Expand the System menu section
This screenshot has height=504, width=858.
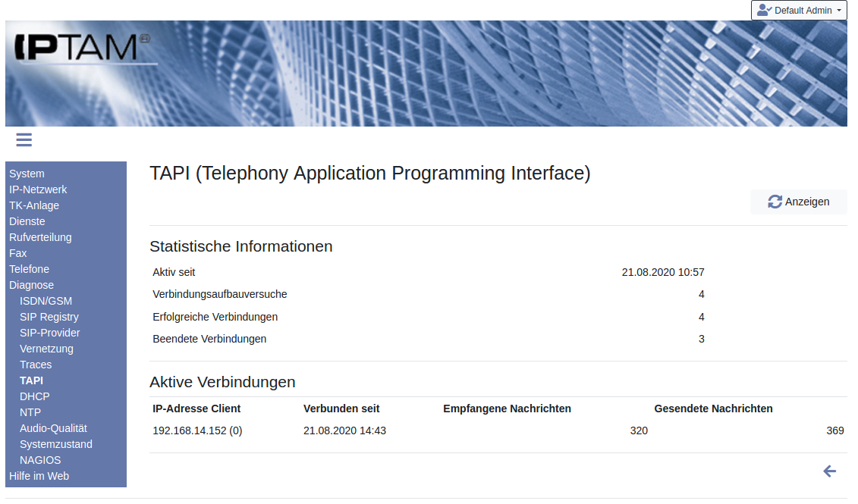point(27,174)
